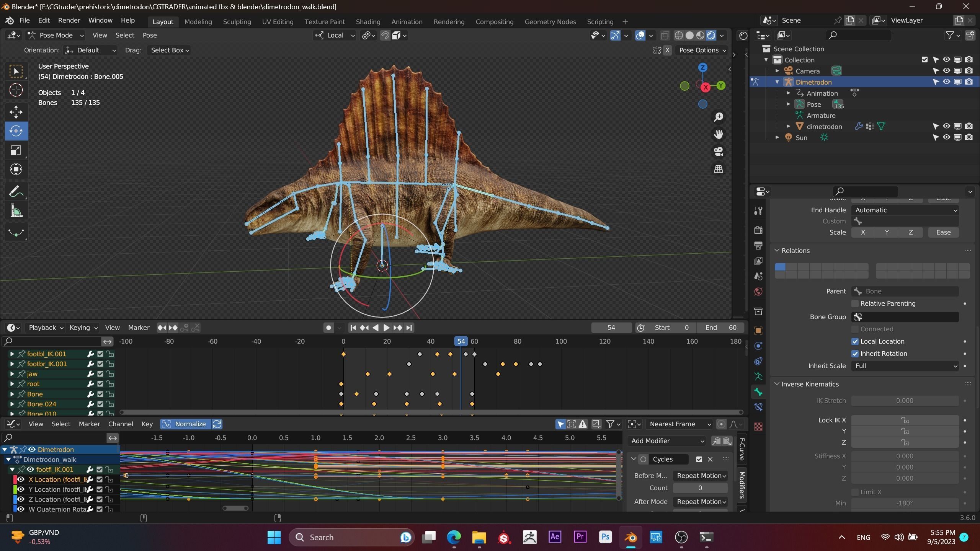Viewport: 980px width, 551px height.
Task: Open the Render properties tab
Action: click(758, 230)
